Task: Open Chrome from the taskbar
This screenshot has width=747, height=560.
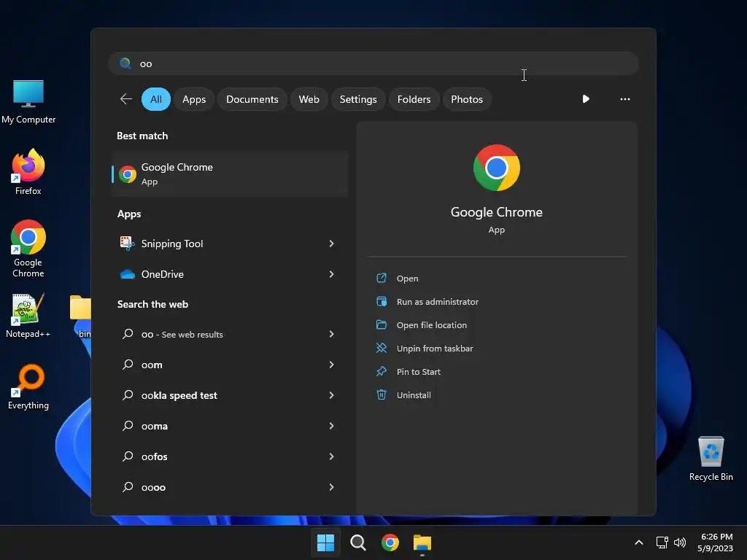Action: tap(390, 542)
